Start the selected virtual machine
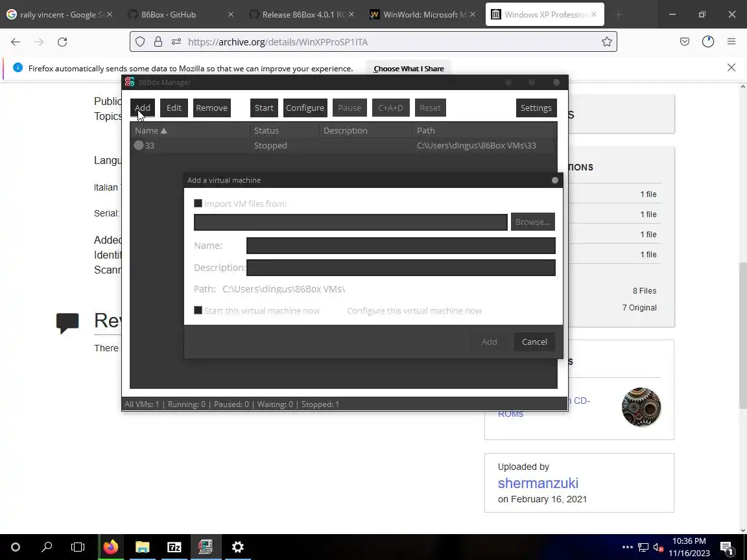747x560 pixels. point(264,108)
